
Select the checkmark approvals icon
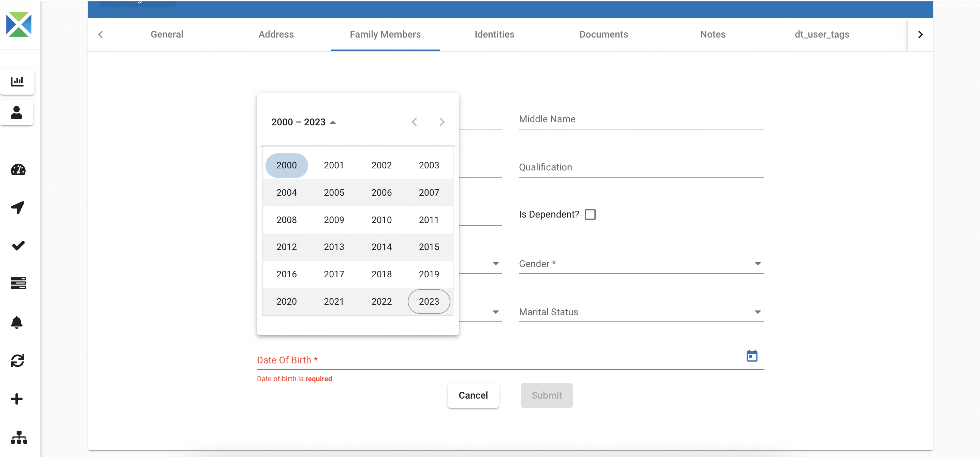17,245
